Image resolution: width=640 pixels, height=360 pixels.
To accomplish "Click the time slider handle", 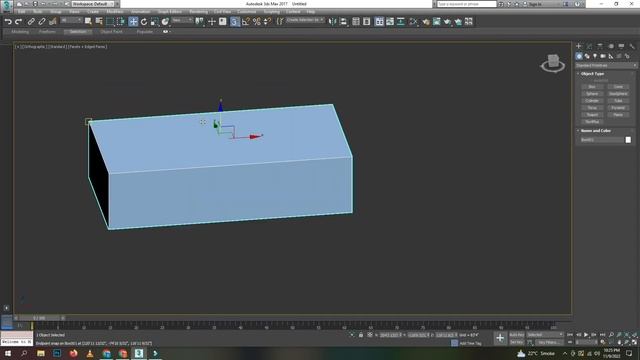I will point(39,318).
